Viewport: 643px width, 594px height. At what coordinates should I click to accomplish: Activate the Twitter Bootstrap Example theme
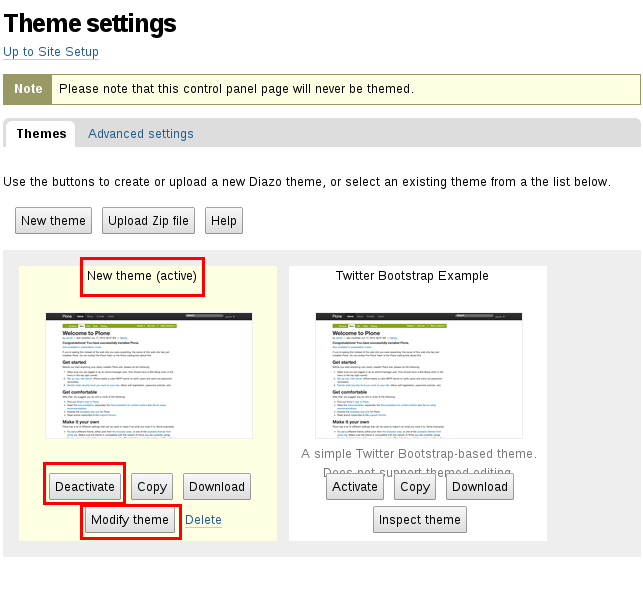[x=355, y=487]
